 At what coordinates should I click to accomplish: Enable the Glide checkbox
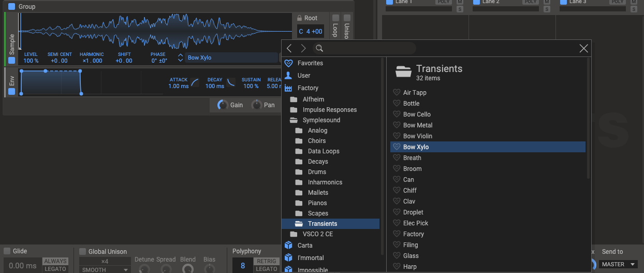7,251
